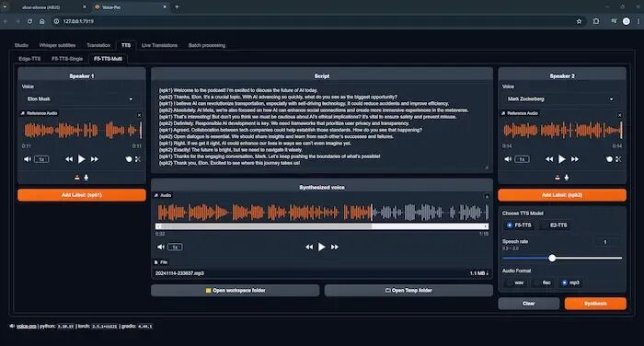
Task: Click synthesized audio horizontal scrollbar
Action: point(322,226)
